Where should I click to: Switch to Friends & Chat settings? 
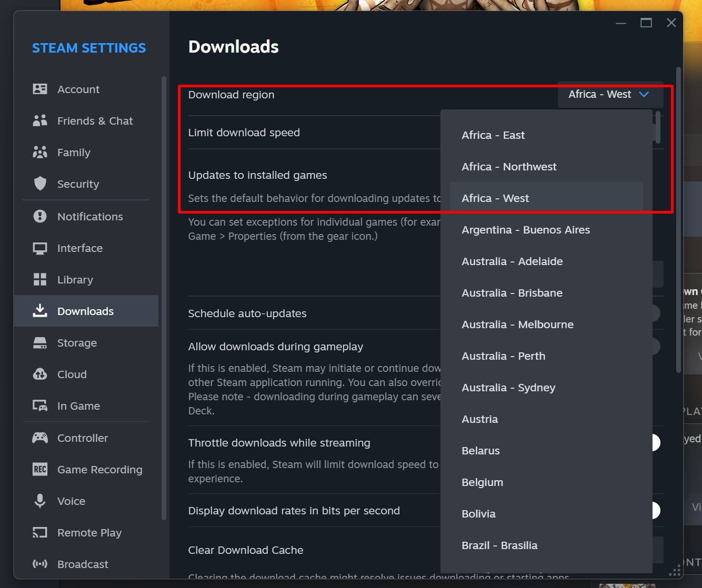(86, 121)
